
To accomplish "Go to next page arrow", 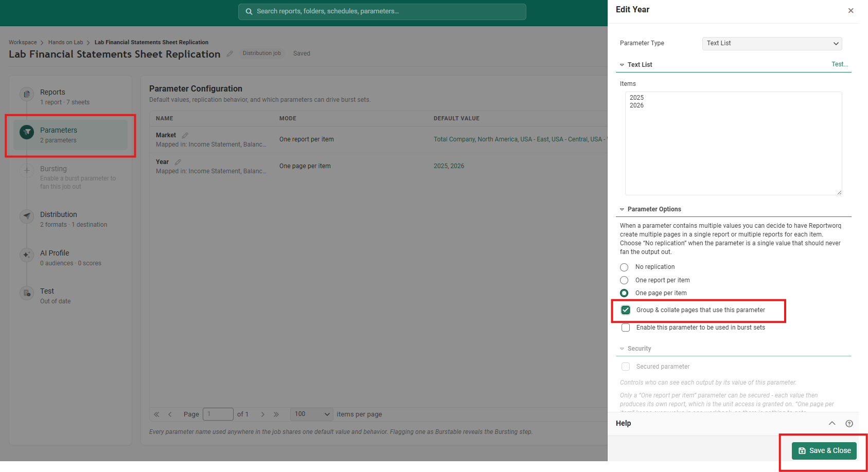I will pyautogui.click(x=263, y=414).
